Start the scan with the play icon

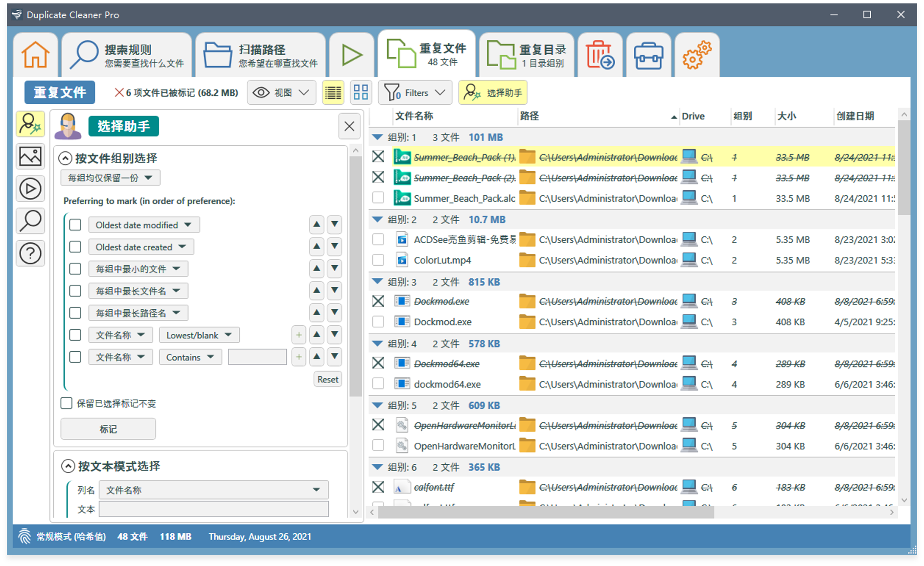(x=351, y=55)
